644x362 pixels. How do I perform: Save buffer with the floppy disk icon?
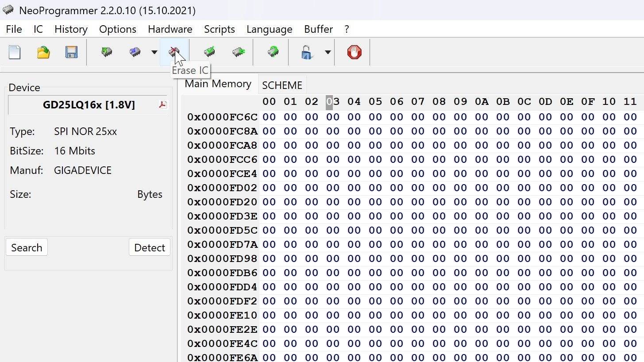[71, 52]
